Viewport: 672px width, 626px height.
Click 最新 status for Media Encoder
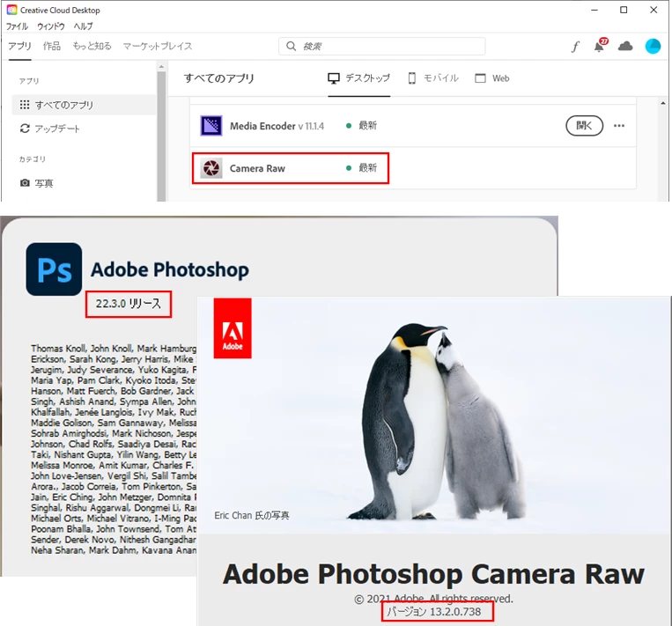click(x=362, y=125)
